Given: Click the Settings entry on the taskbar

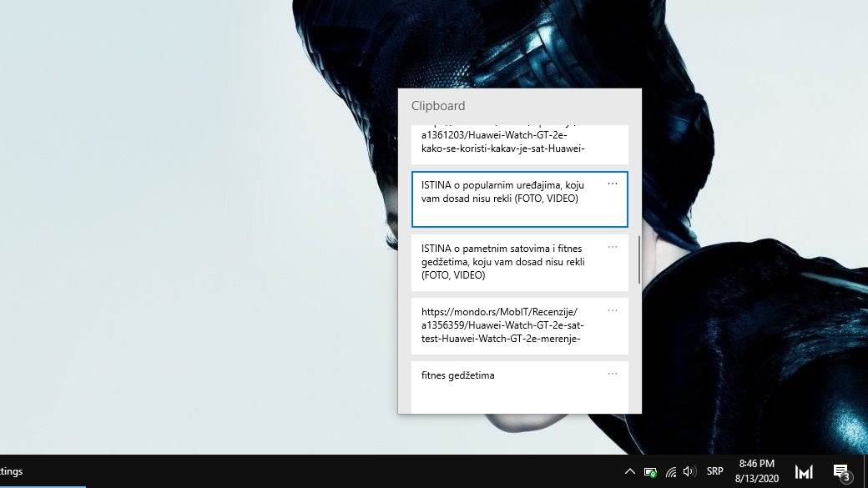Looking at the screenshot, I should (10, 471).
